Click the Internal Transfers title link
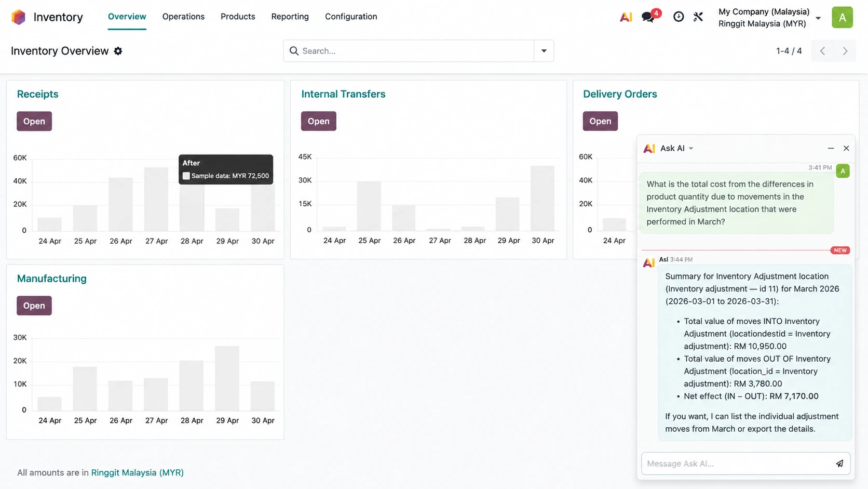Viewport: 868px width, 489px height. [x=344, y=94]
